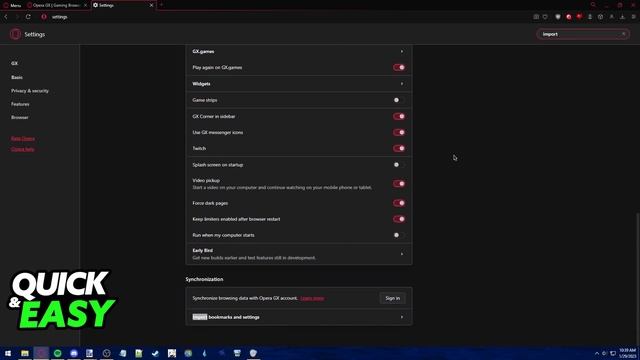640x360 pixels.
Task: Toggle Force dark pages
Action: point(399,203)
